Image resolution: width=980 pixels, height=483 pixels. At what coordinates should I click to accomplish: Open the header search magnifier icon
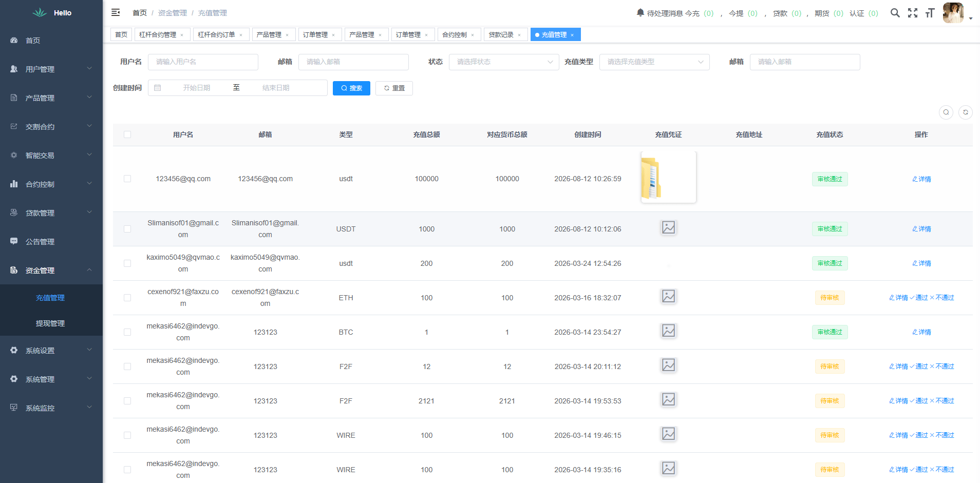pos(895,13)
